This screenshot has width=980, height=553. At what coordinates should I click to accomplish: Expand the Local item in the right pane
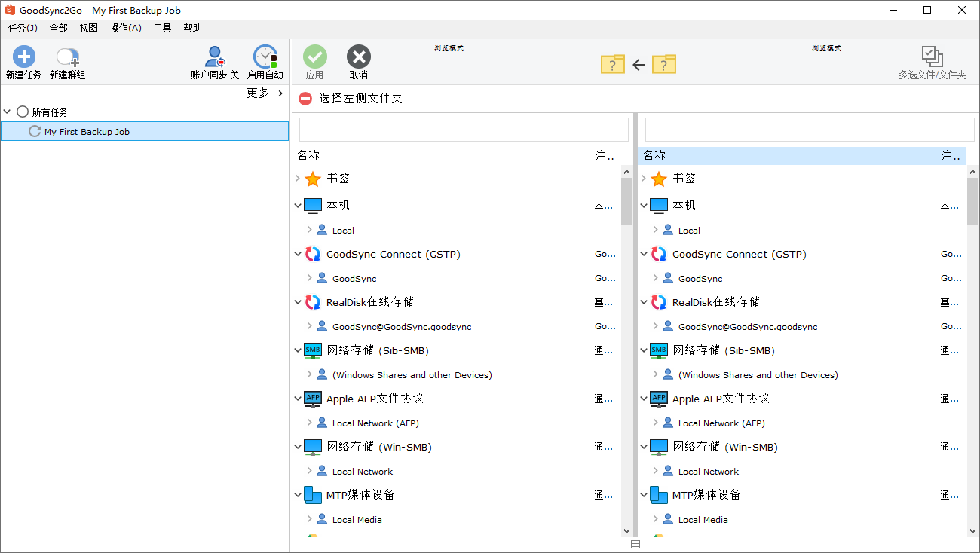[x=656, y=230]
